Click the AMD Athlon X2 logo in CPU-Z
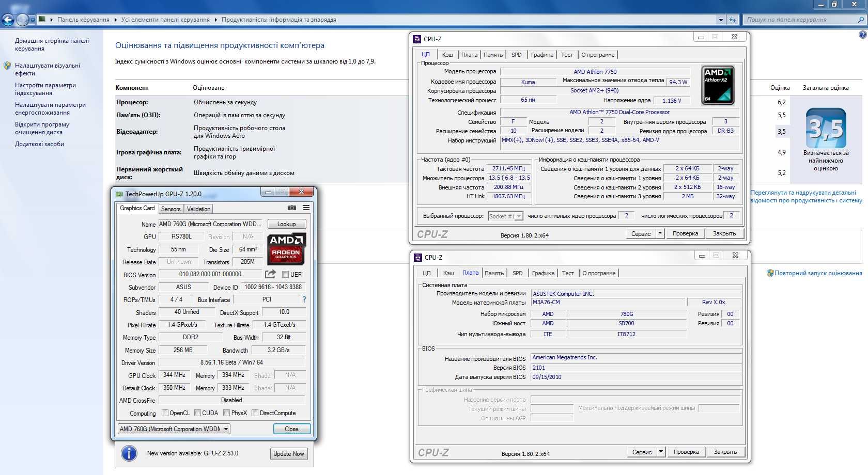Image resolution: width=868 pixels, height=475 pixels. click(718, 85)
